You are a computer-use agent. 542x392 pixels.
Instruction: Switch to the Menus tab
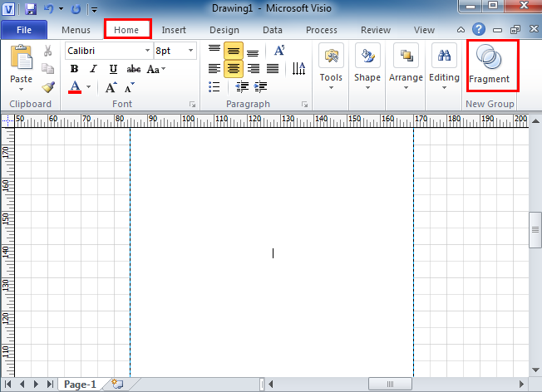pos(76,30)
